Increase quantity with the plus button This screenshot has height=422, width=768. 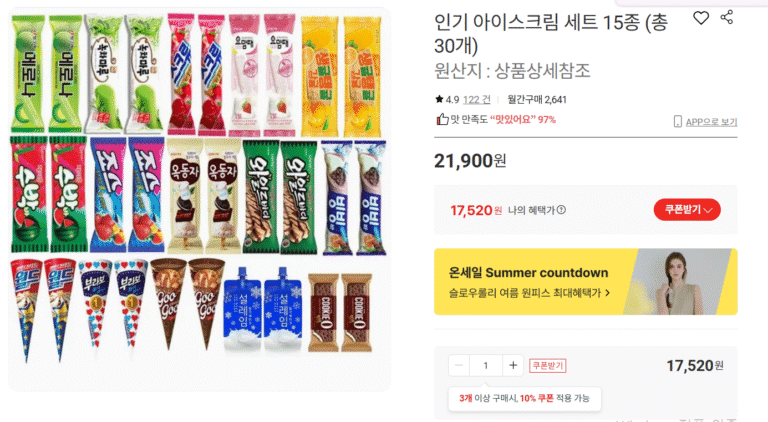point(513,365)
